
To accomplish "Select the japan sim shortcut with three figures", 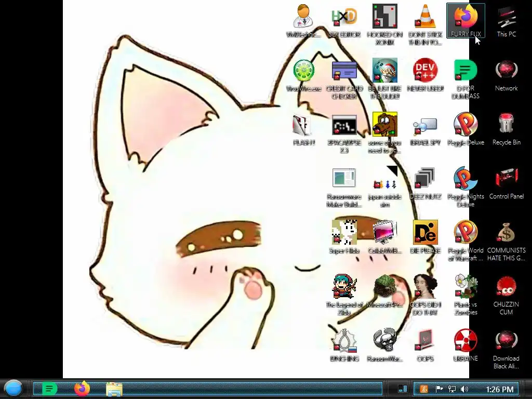I will pyautogui.click(x=384, y=187).
